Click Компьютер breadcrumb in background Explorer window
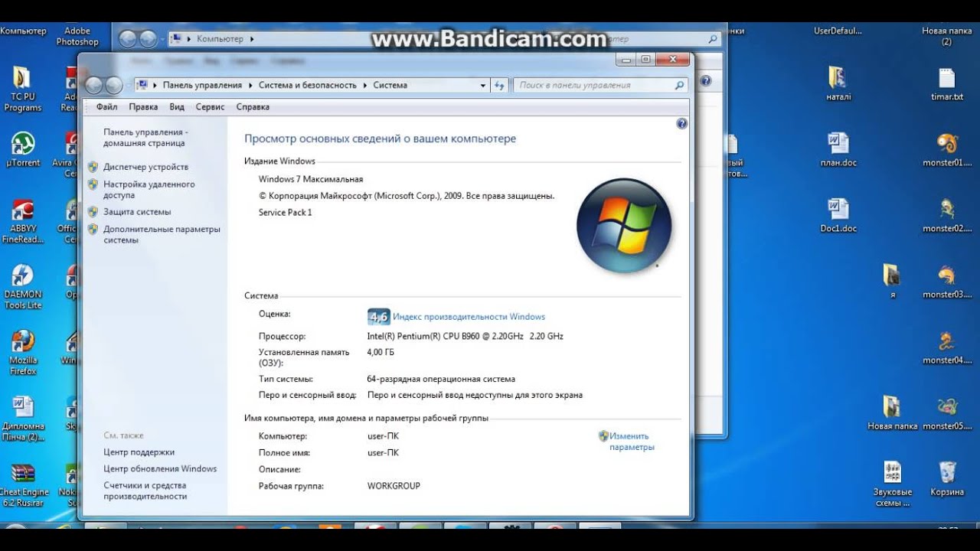The width and height of the screenshot is (980, 551). pyautogui.click(x=220, y=39)
